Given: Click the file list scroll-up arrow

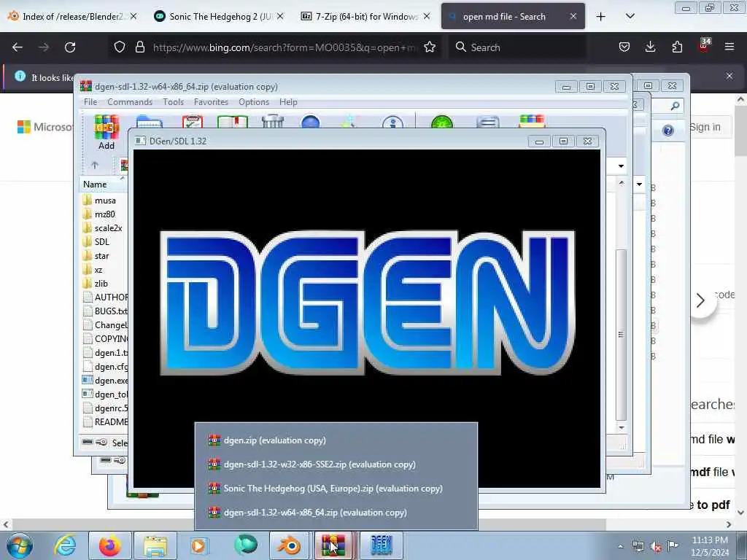Looking at the screenshot, I should pos(621,183).
